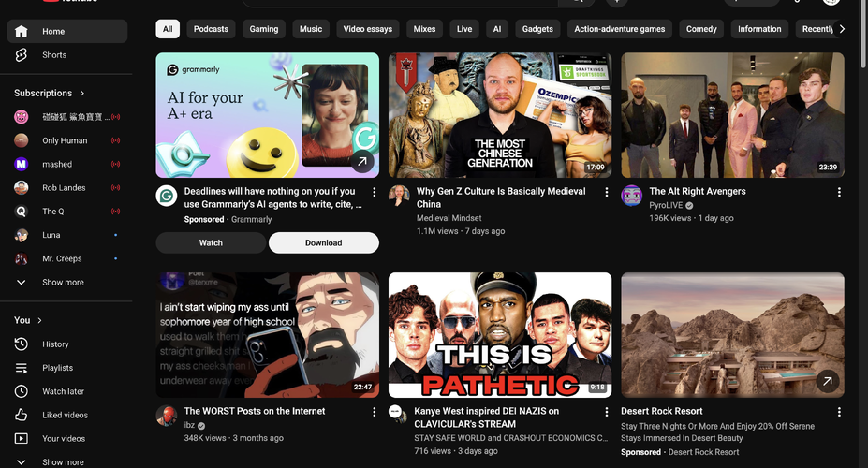Screen dimensions: 868x468
Task: Open The WORST Posts on the Internet title
Action: pyautogui.click(x=255, y=411)
